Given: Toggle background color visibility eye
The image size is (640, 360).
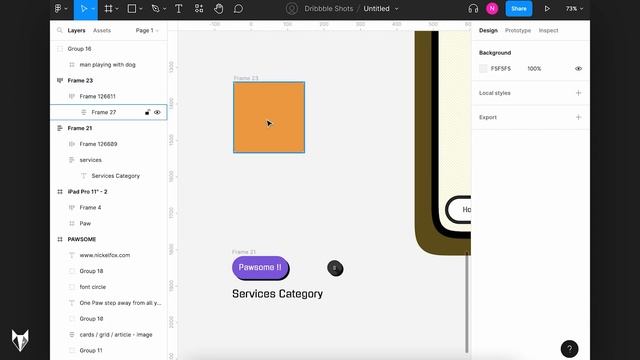Looking at the screenshot, I should click(x=578, y=69).
